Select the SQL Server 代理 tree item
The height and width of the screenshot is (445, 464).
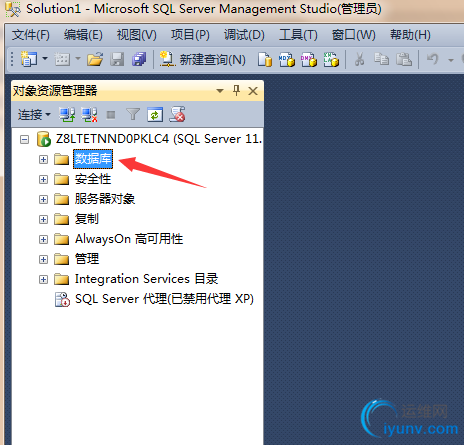pyautogui.click(x=164, y=299)
